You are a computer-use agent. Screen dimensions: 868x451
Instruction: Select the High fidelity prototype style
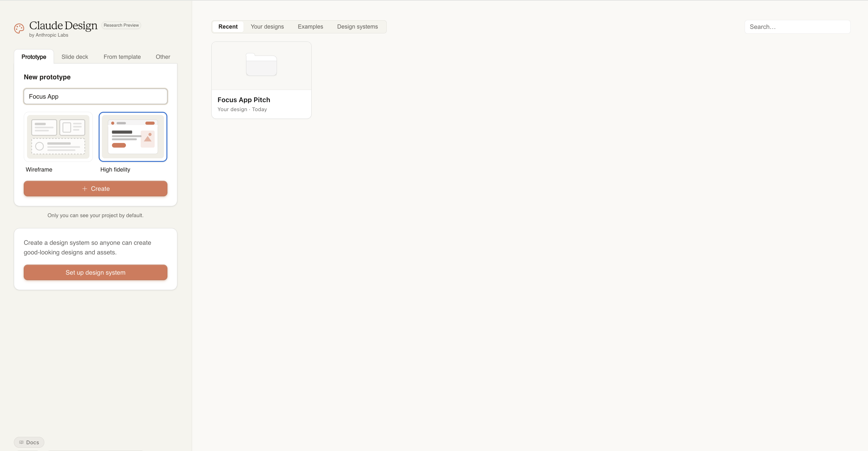tap(133, 137)
